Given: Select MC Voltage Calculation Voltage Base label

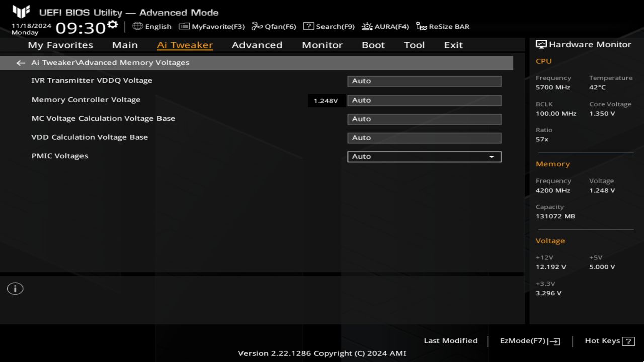Looking at the screenshot, I should pos(103,118).
